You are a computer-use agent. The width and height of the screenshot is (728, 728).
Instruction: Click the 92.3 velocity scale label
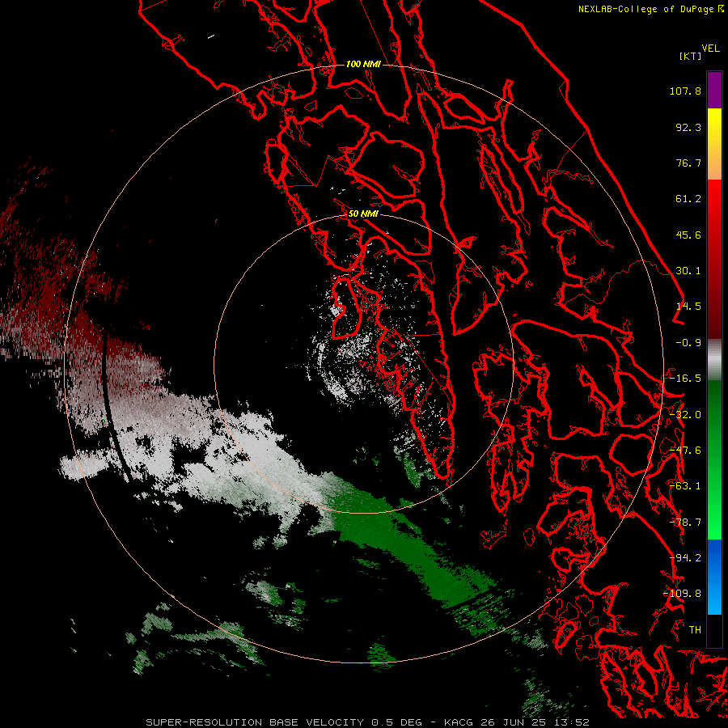(688, 127)
